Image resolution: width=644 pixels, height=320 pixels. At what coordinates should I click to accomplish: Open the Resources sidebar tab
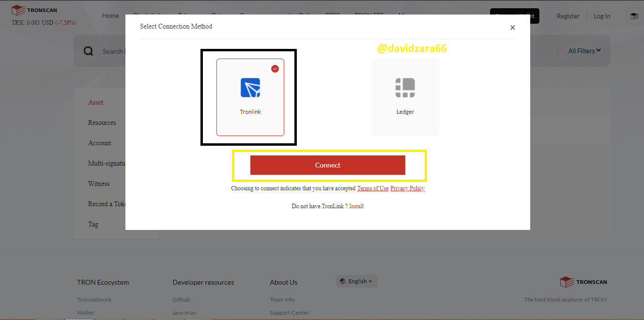(x=102, y=122)
